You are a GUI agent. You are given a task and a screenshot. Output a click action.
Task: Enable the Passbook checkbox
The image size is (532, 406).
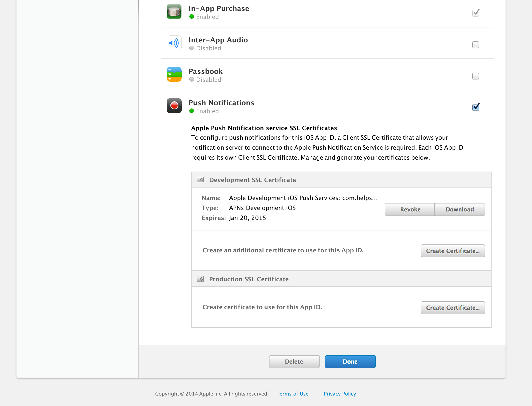[476, 76]
